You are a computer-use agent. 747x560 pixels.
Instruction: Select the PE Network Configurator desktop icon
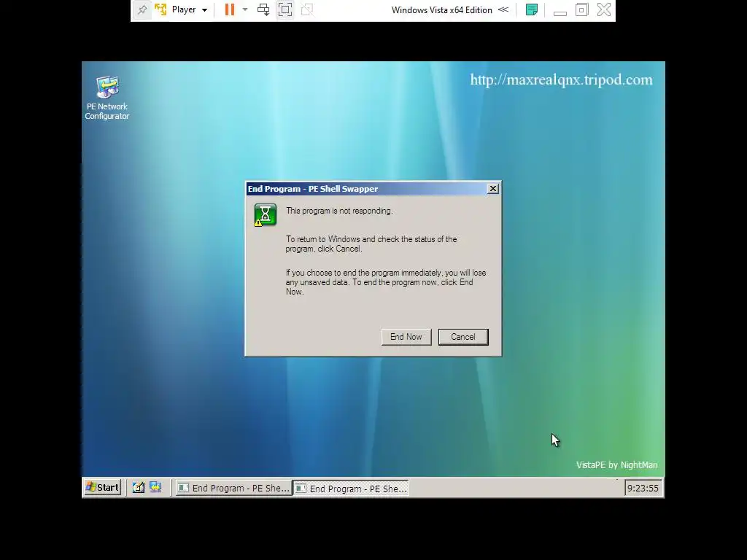tap(107, 98)
